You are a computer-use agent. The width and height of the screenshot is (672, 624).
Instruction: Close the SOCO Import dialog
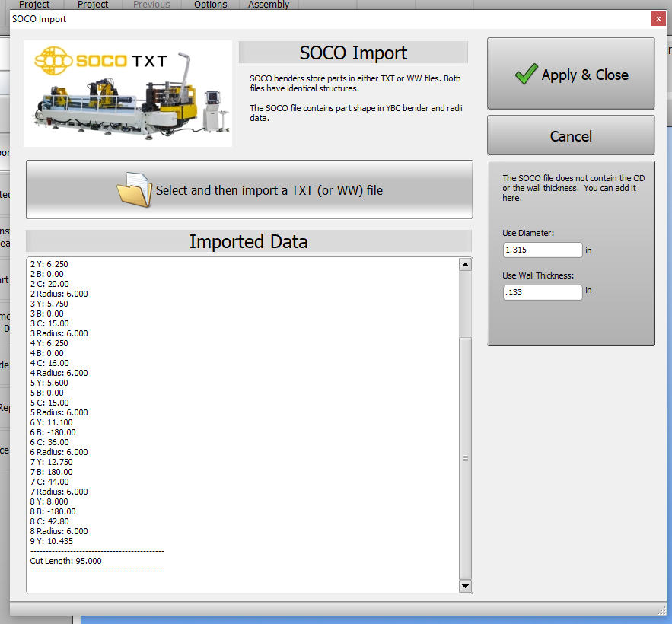point(658,18)
